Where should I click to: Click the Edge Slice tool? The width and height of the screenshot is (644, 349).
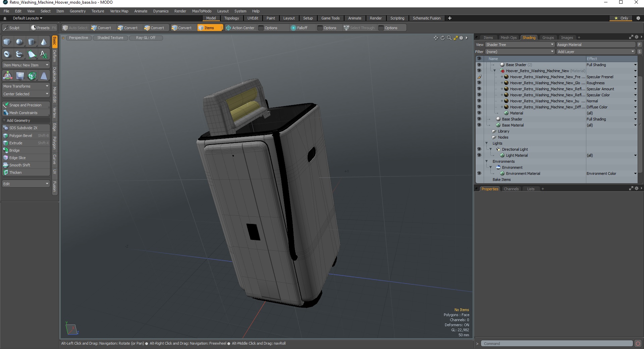click(x=26, y=158)
